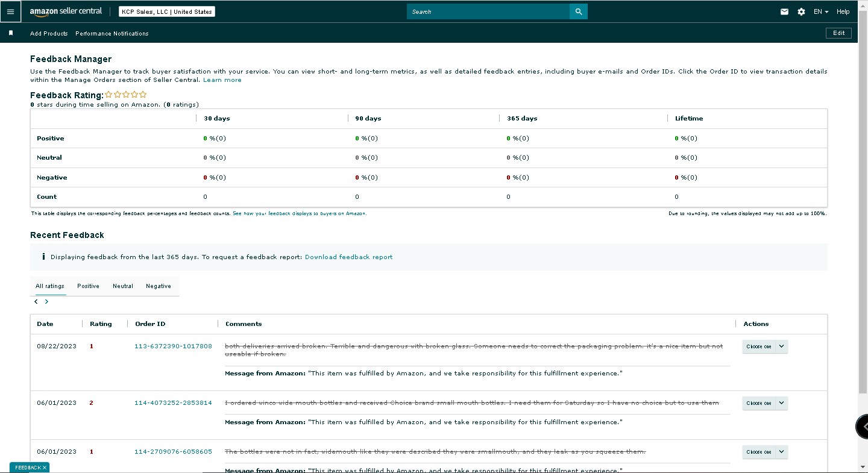
Task: Open order ID 114-2709076-6058605
Action: coord(173,452)
